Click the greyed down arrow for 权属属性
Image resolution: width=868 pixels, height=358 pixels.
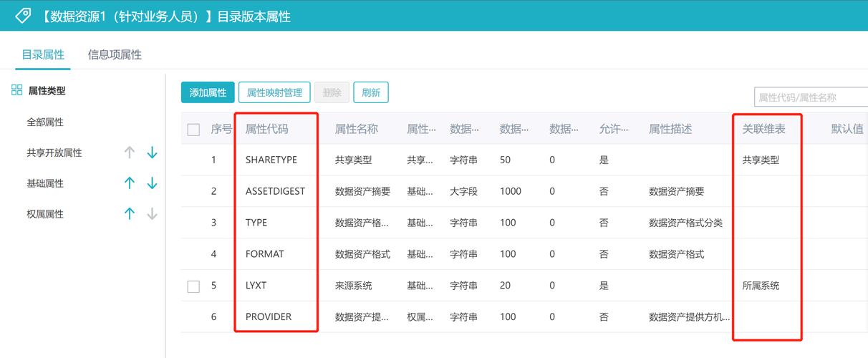(152, 214)
